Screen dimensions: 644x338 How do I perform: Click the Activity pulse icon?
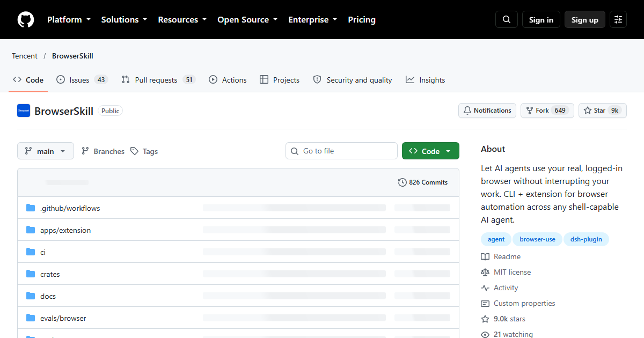(485, 288)
